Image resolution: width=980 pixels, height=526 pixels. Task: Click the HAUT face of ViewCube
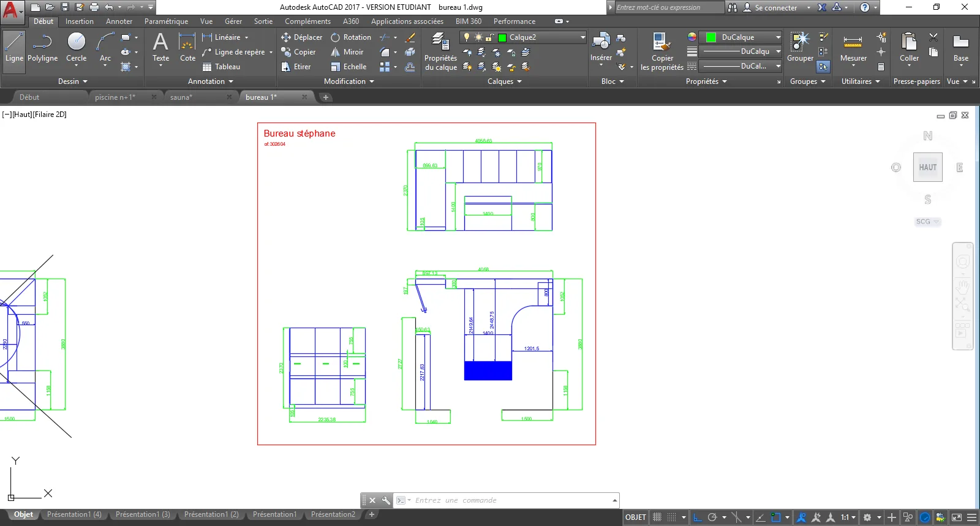click(x=927, y=167)
